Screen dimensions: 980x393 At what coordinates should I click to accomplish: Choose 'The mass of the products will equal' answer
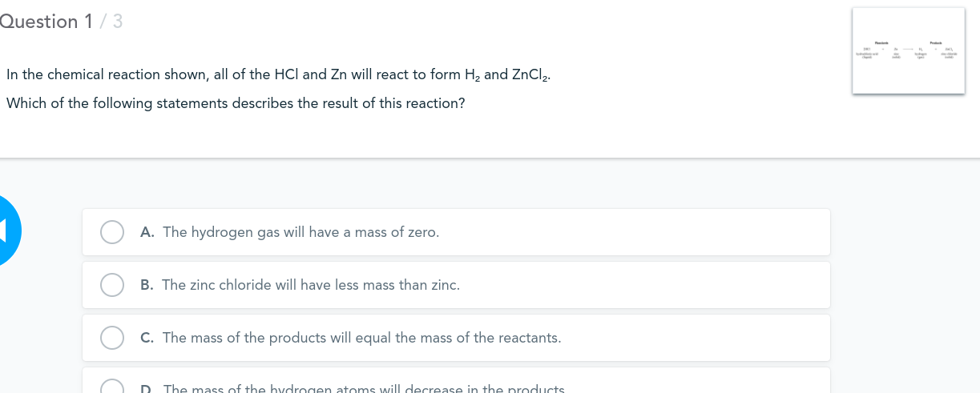click(361, 338)
